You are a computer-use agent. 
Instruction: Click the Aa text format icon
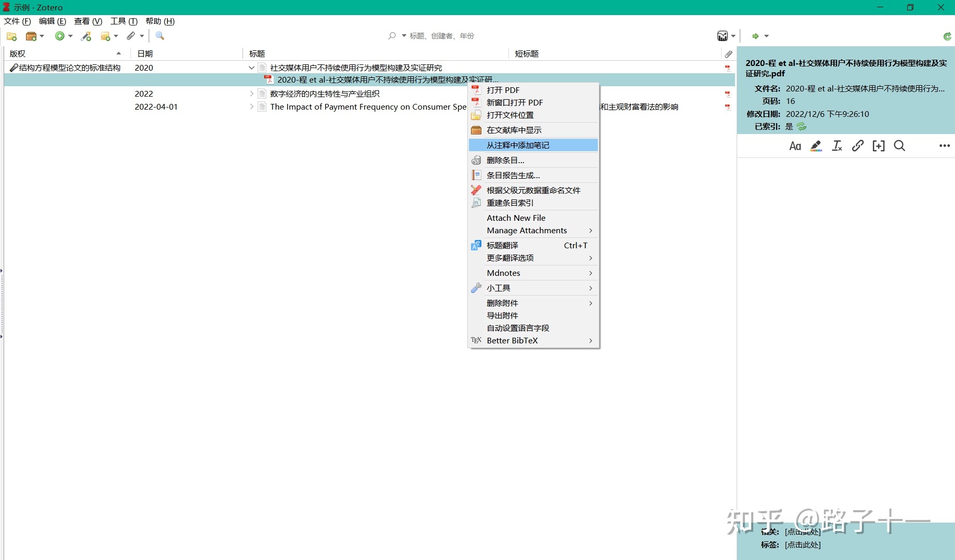pos(795,146)
